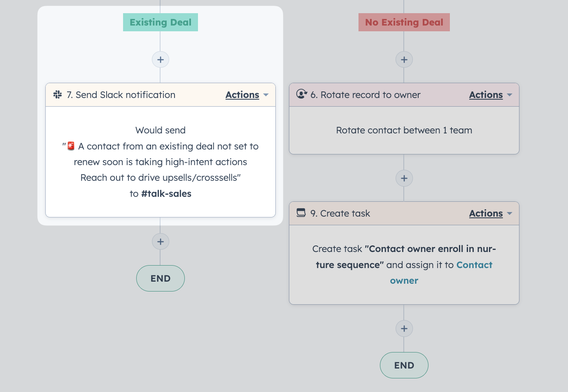Open Actions dropdown for Rotate record to owner
Viewport: 568px width, 392px height.
tap(491, 95)
